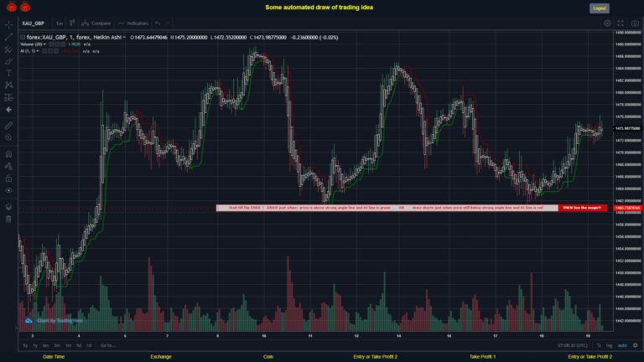Screen dimensions: 644x362
Task: Edit the XAU_GBP symbol field
Action: (34, 23)
